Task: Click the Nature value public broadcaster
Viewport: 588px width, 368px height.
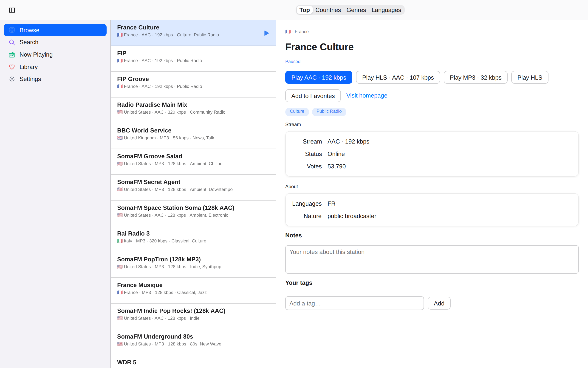Action: point(352,216)
